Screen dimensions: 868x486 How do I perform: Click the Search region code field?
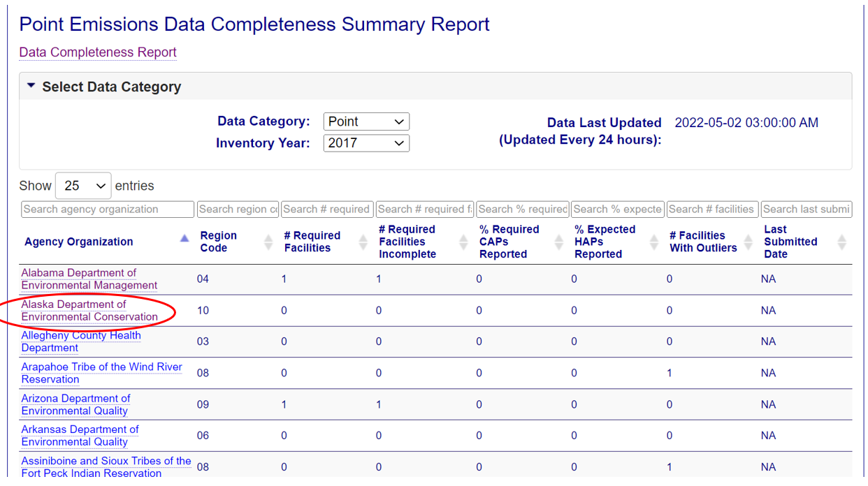pyautogui.click(x=238, y=209)
